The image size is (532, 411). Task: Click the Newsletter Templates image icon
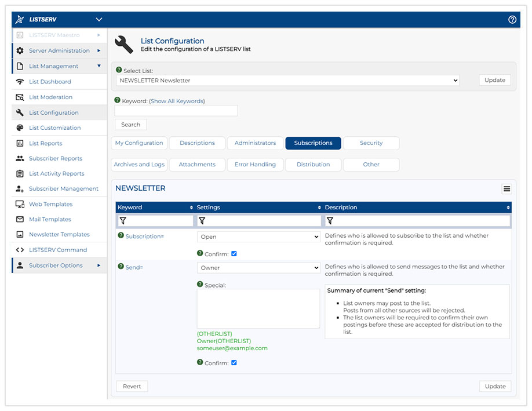point(20,234)
